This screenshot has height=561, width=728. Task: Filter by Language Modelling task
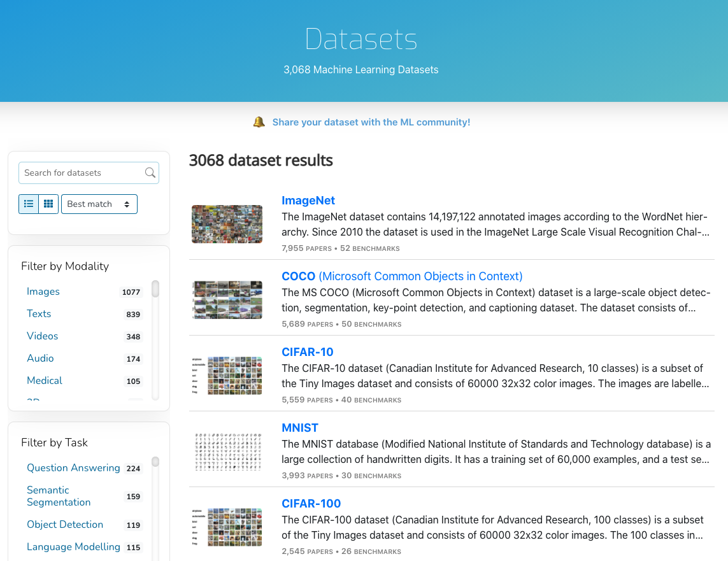click(73, 546)
